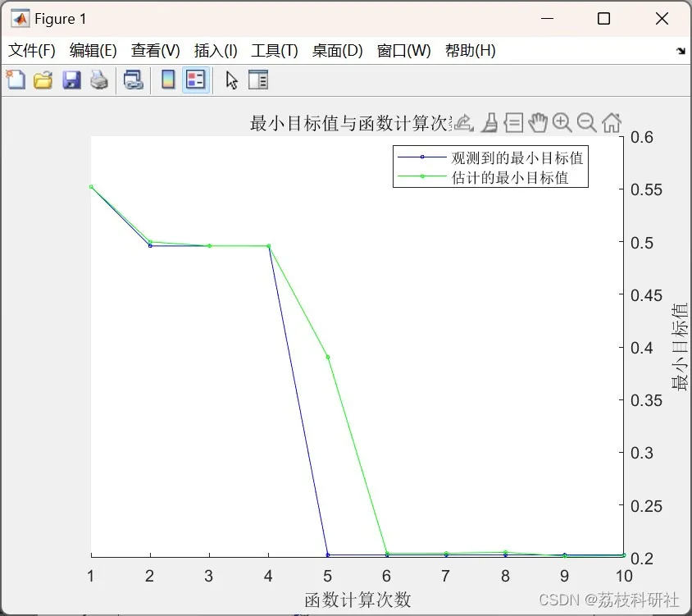
Task: Click the y-axis label 最小目标值
Action: [680, 347]
